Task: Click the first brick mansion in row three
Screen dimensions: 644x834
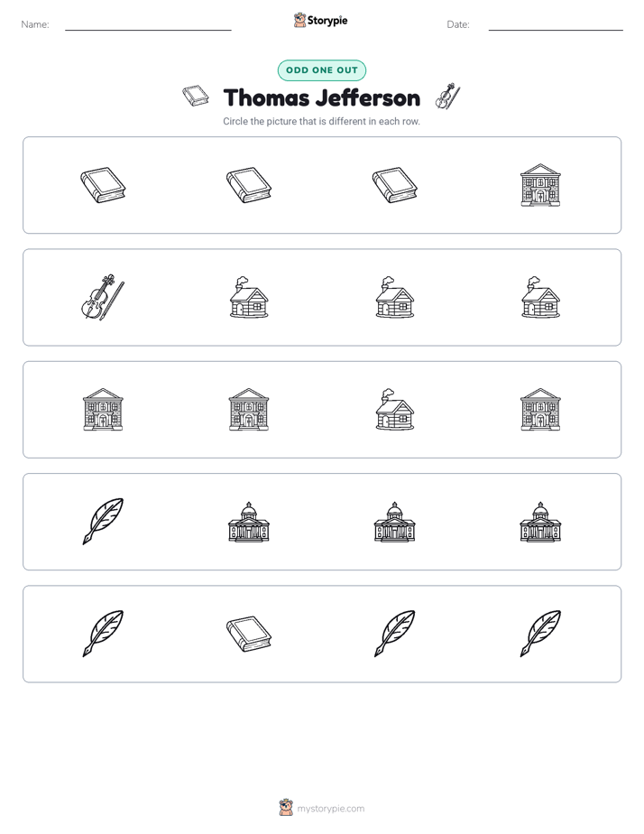Action: [x=103, y=409]
